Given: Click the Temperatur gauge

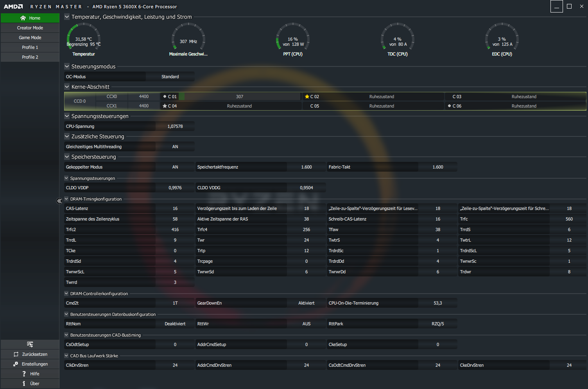Looking at the screenshot, I should click(84, 39).
